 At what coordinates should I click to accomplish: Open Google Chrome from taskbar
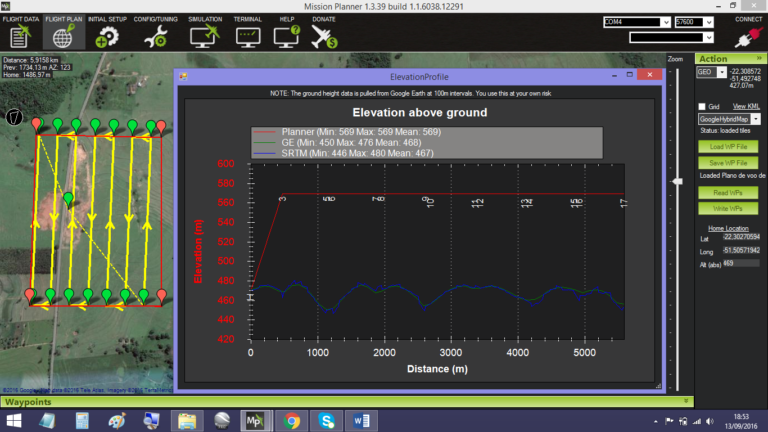(292, 421)
